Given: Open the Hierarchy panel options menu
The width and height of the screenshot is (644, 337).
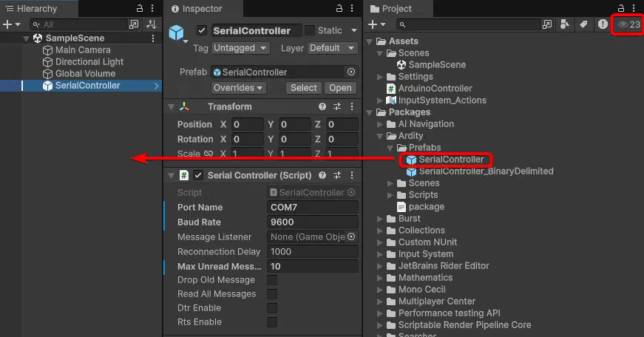Looking at the screenshot, I should 152,8.
